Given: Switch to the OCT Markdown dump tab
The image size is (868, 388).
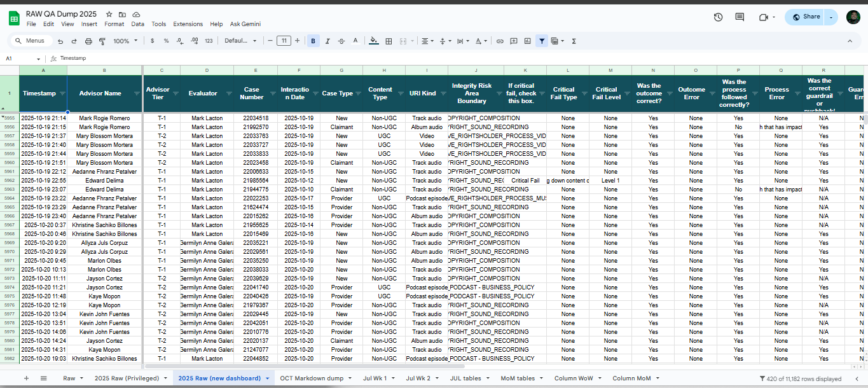Looking at the screenshot, I should click(x=312, y=378).
